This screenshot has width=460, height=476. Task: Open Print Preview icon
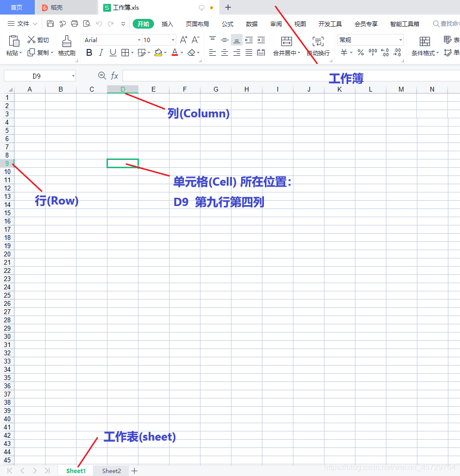[87, 24]
